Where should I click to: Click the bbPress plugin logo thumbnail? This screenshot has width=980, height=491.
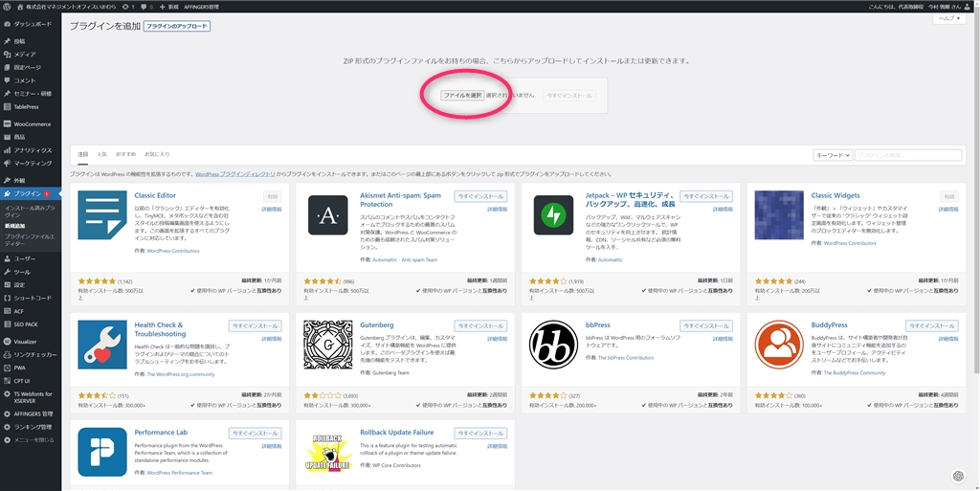553,345
